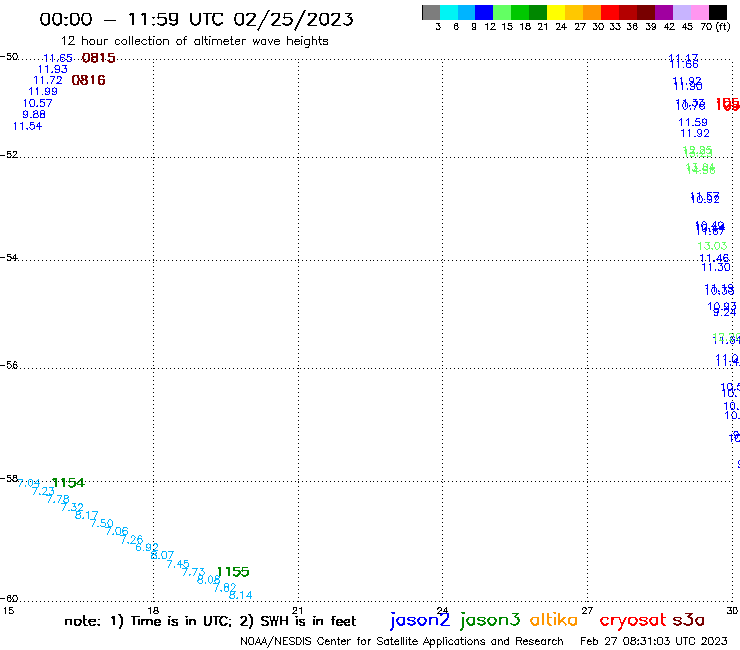Select the 8.17 wave height value
The height and width of the screenshot is (650, 740).
(x=87, y=515)
